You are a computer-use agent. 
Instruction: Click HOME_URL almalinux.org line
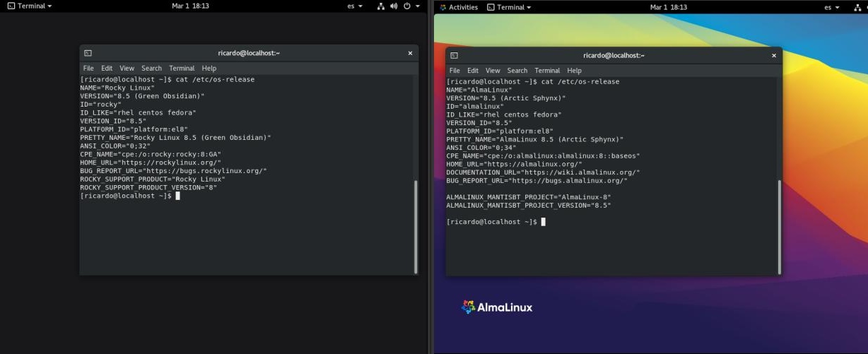(515, 165)
